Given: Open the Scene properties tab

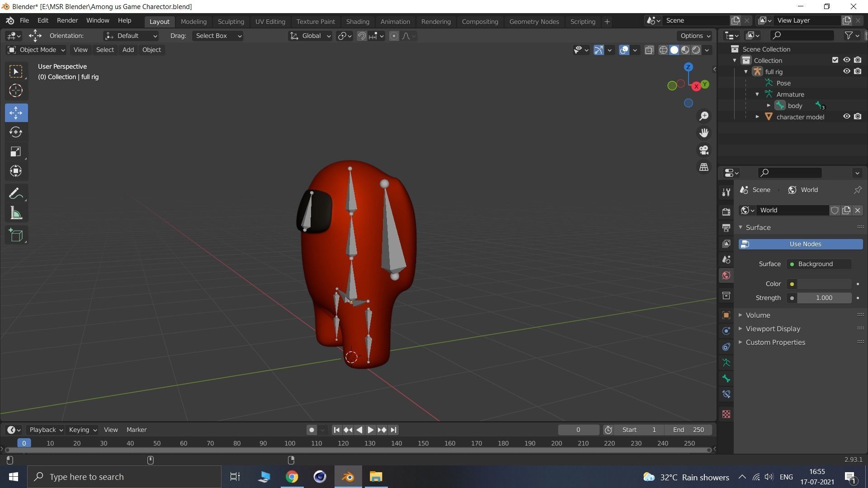Looking at the screenshot, I should coord(726,259).
